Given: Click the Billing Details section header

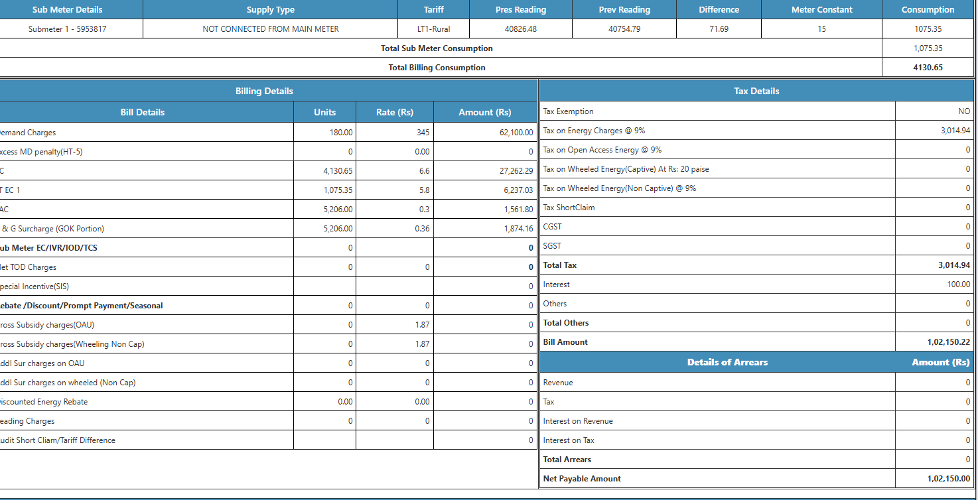Looking at the screenshot, I should (x=264, y=91).
